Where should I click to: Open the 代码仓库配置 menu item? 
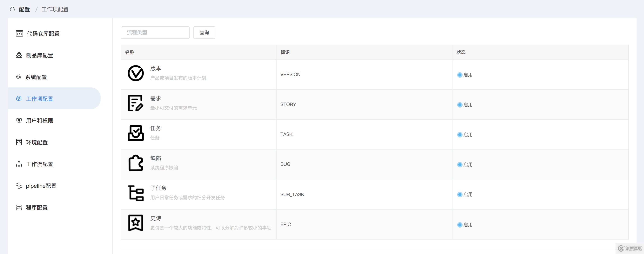54,34
